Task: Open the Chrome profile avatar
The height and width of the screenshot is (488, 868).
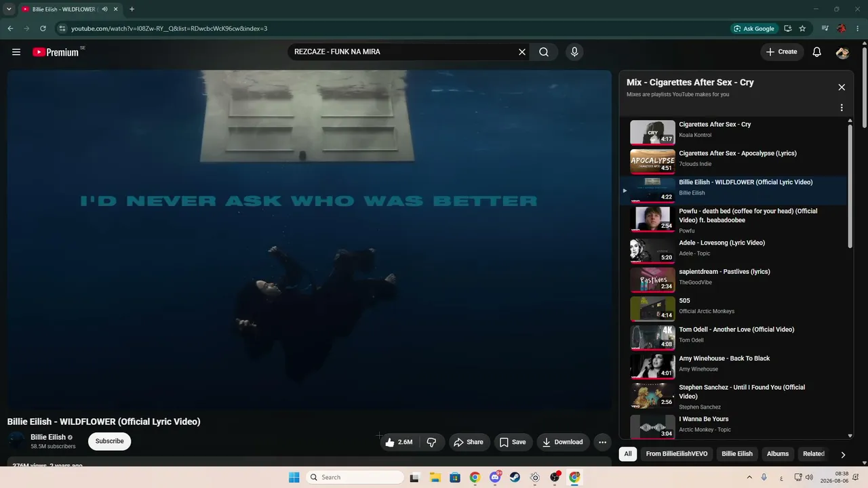Action: (842, 28)
